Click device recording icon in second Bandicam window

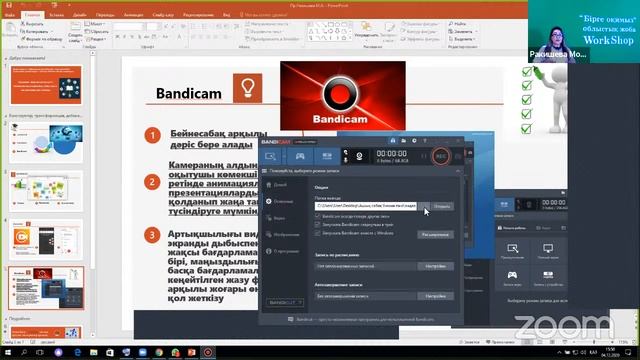pos(548,278)
